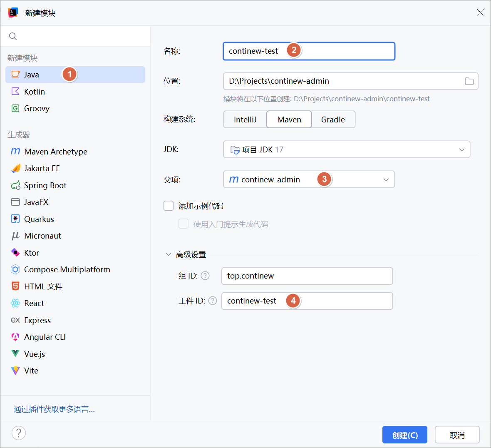The width and height of the screenshot is (491, 448).
Task: Click the Express ex icon
Action: (x=15, y=320)
